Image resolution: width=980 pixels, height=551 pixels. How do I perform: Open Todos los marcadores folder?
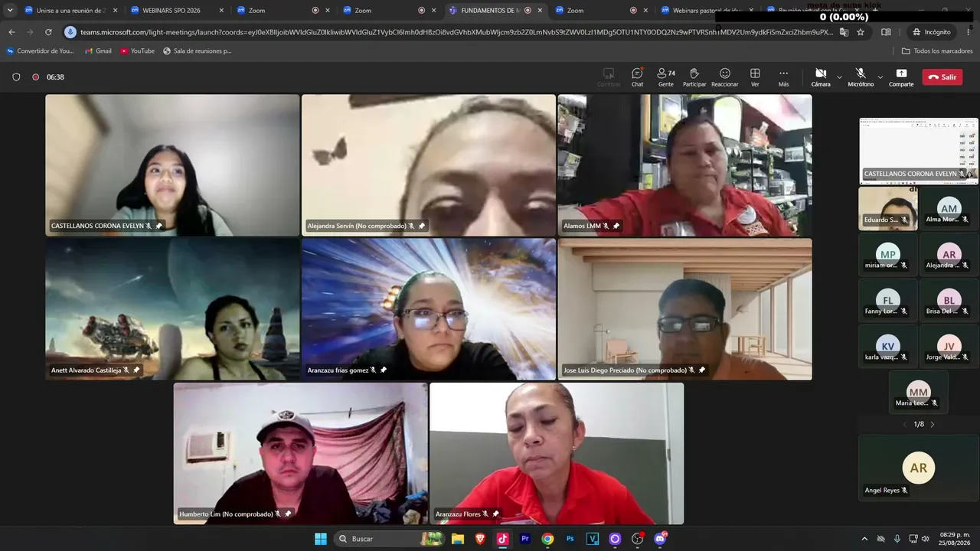(937, 51)
